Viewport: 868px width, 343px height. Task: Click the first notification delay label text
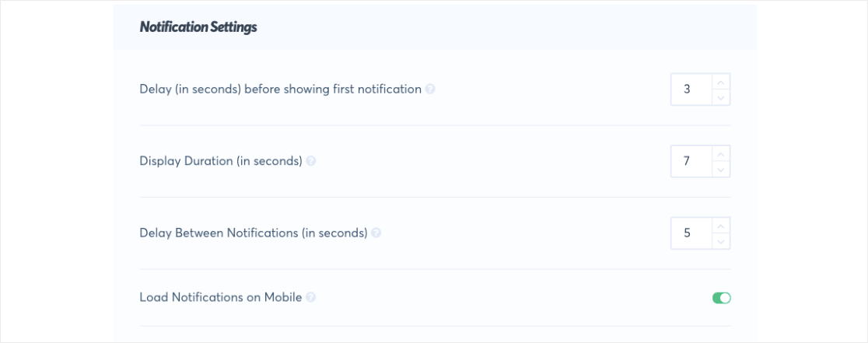(280, 89)
